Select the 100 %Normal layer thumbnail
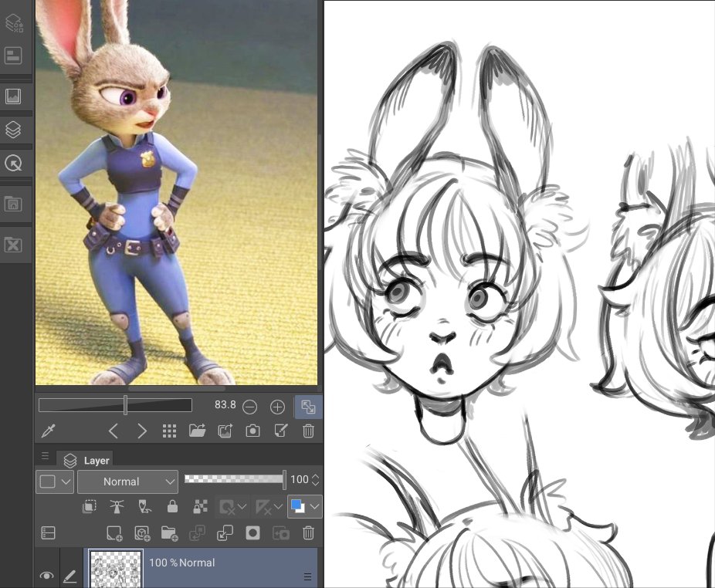Image resolution: width=715 pixels, height=588 pixels. pyautogui.click(x=116, y=569)
